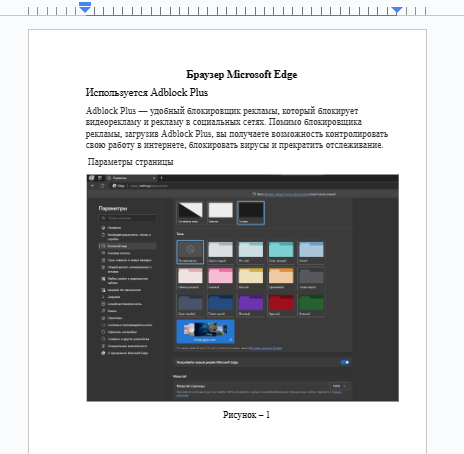
Task: Click the line "Используется Adblock Plus"
Action: 147,92
